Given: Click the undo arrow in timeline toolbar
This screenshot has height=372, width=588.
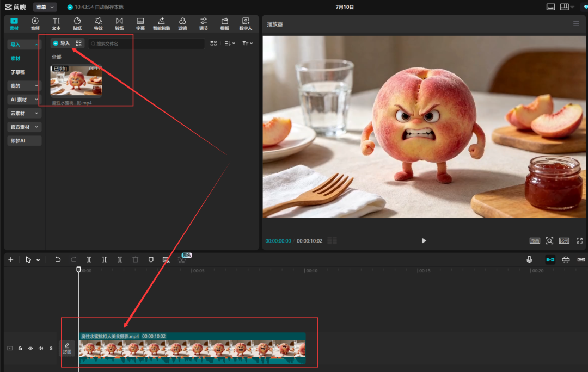Looking at the screenshot, I should point(58,259).
